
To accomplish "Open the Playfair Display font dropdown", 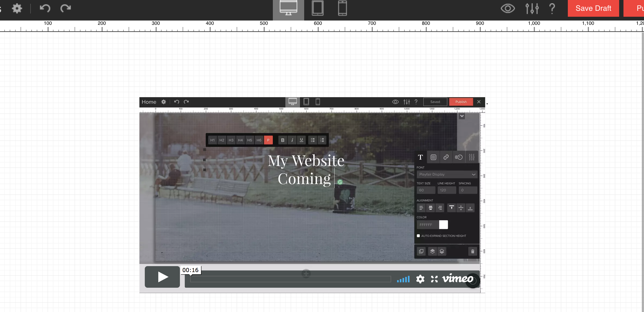I will 447,174.
